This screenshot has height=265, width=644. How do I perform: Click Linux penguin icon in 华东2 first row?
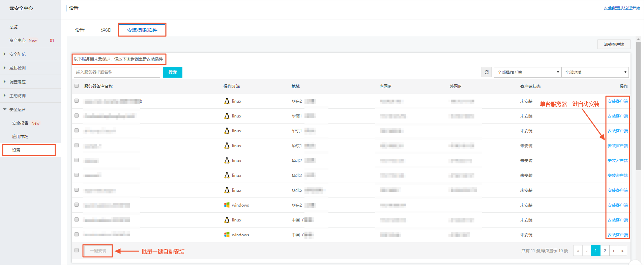click(227, 101)
